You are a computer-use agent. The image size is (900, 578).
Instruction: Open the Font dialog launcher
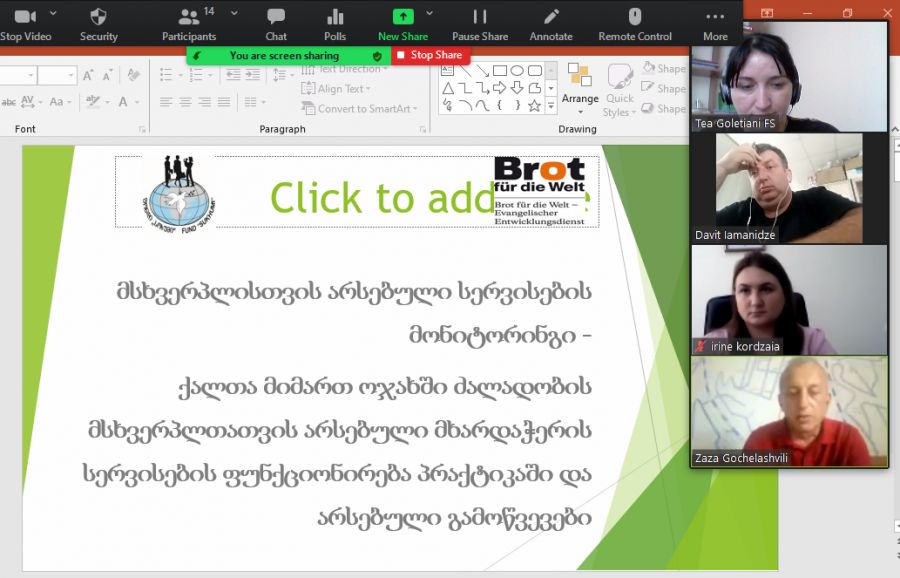[142, 130]
